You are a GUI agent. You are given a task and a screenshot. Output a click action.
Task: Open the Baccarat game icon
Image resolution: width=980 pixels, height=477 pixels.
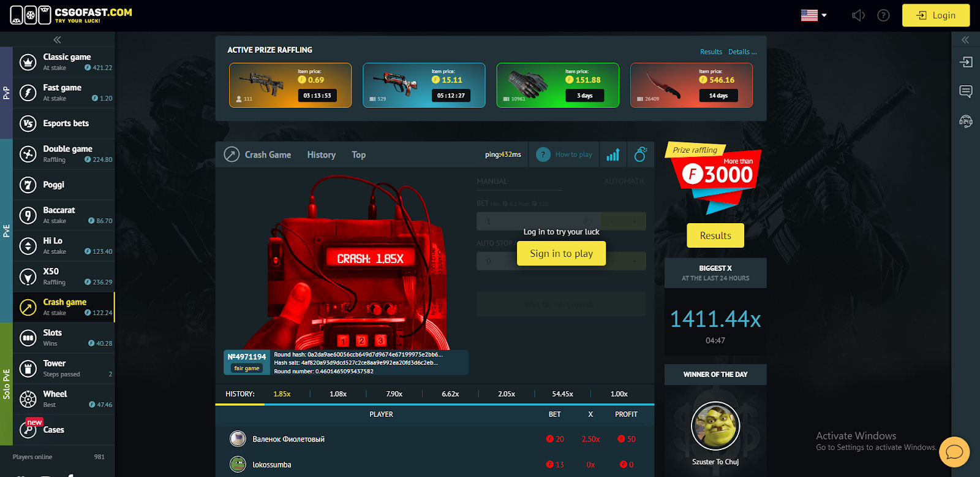pyautogui.click(x=28, y=215)
